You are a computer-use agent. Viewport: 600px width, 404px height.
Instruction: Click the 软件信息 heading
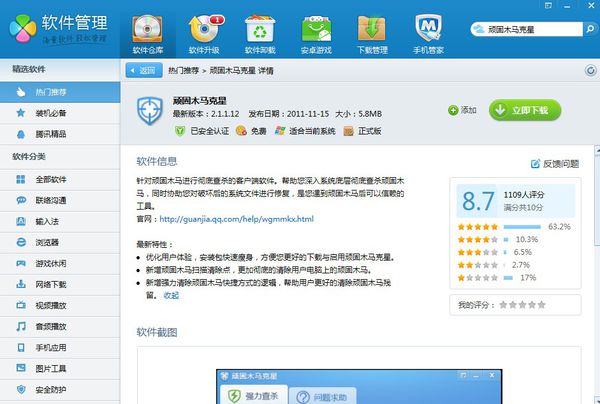click(x=157, y=161)
